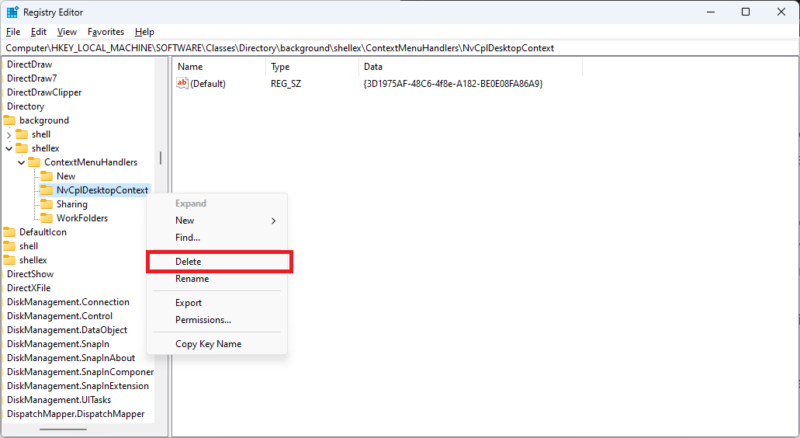Select the DiskManagement.Control key
This screenshot has height=438, width=800.
pyautogui.click(x=60, y=316)
